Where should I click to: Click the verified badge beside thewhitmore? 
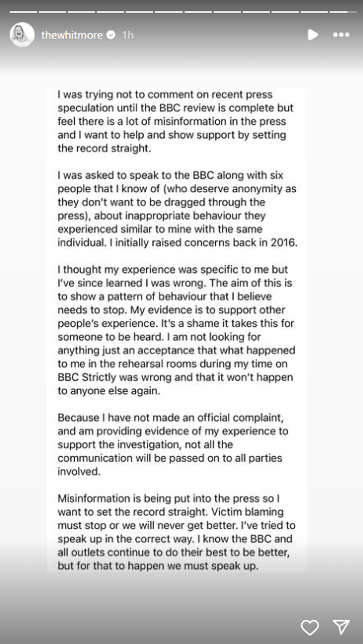coord(111,35)
